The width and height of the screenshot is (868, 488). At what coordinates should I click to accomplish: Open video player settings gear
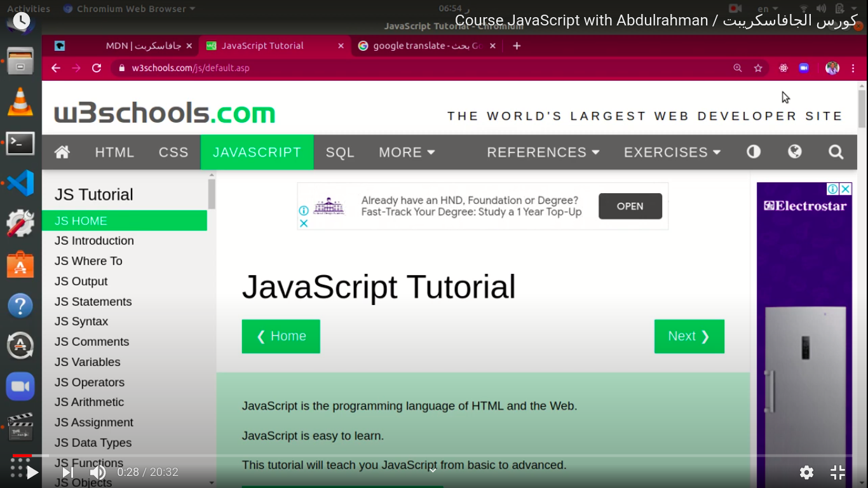pyautogui.click(x=806, y=472)
